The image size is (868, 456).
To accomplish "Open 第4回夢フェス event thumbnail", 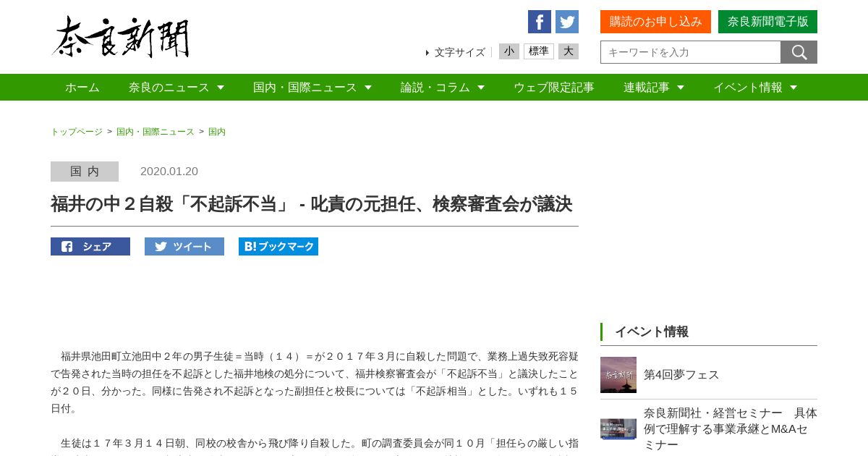I will click(618, 375).
